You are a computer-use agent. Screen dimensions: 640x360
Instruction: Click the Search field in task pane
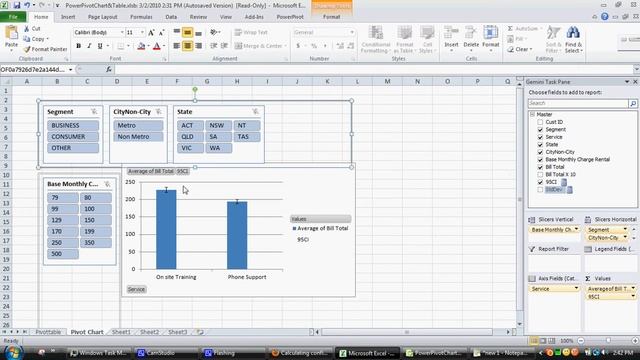pyautogui.click(x=578, y=103)
